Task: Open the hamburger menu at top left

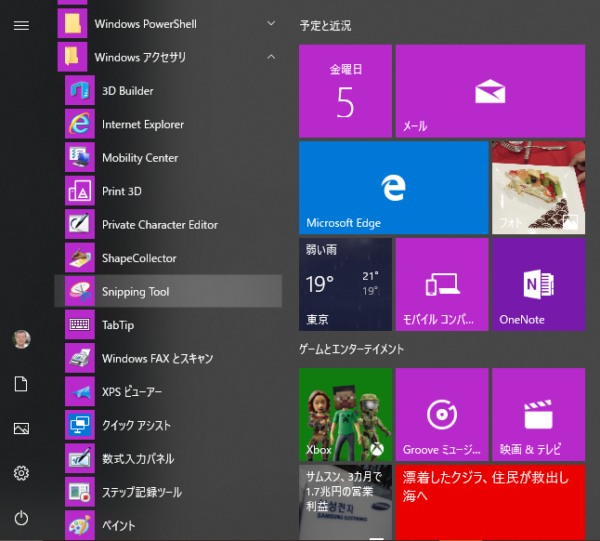Action: [x=21, y=25]
